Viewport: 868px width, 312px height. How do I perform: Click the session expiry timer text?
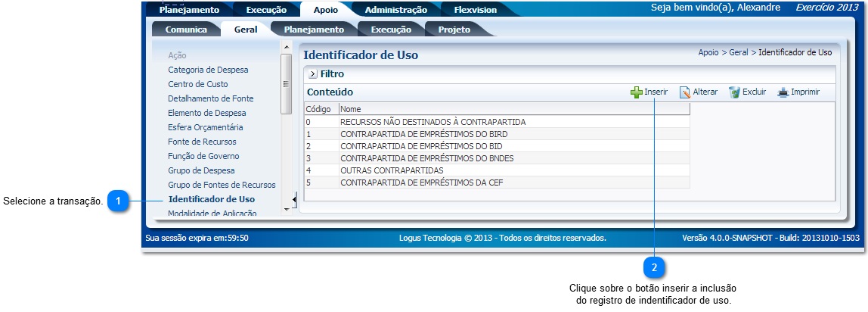(x=197, y=239)
